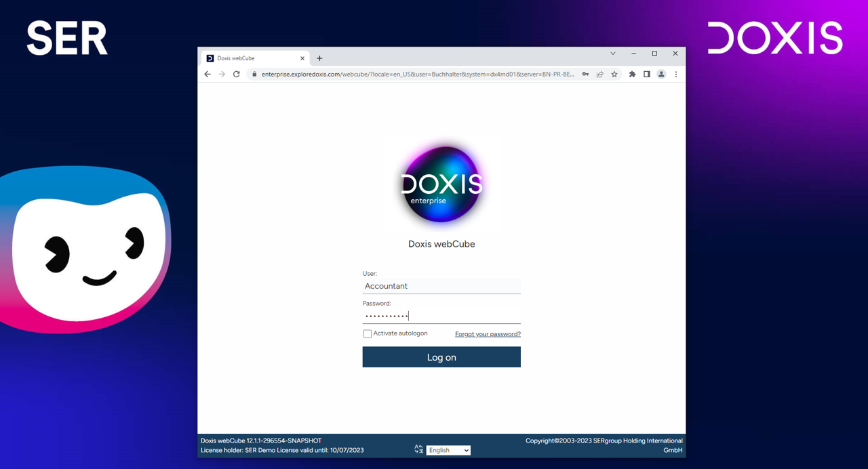This screenshot has height=469, width=868.
Task: Open the saved password key icon
Action: tap(585, 75)
